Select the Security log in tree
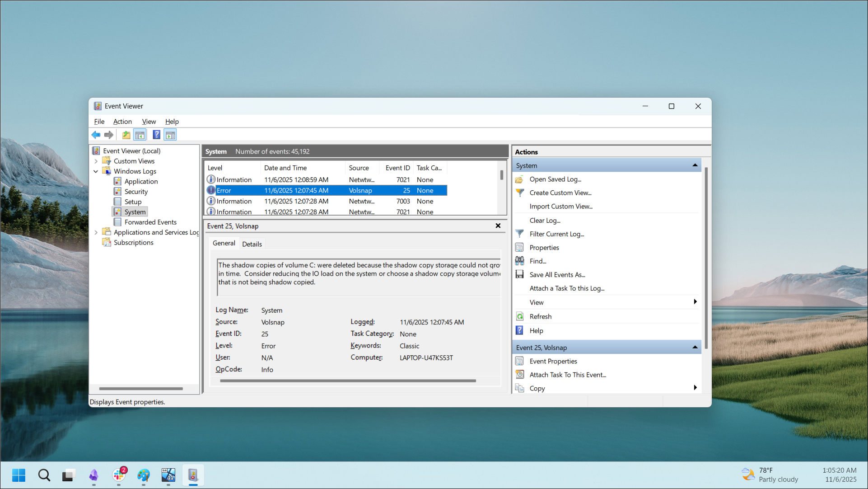This screenshot has height=489, width=868. pyautogui.click(x=136, y=192)
